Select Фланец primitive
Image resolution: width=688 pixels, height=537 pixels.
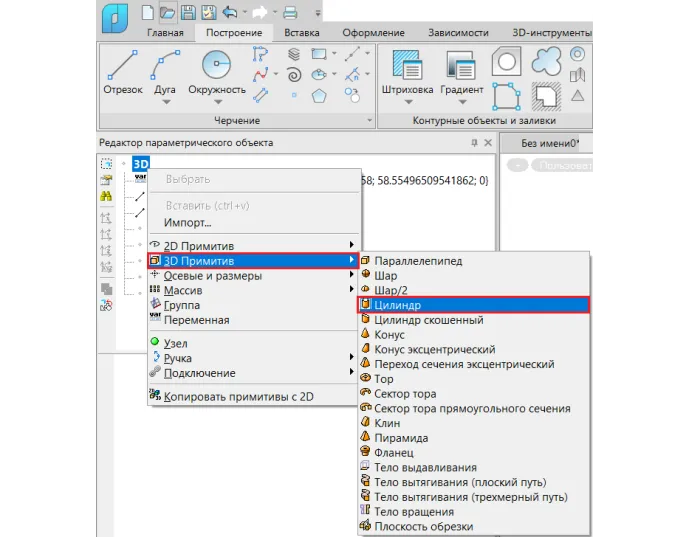pyautogui.click(x=474, y=452)
